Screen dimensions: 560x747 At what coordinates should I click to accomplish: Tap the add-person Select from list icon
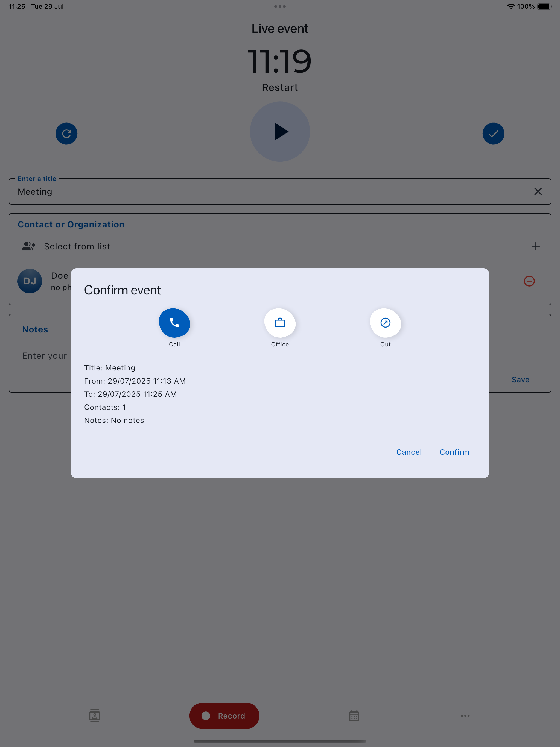click(28, 246)
